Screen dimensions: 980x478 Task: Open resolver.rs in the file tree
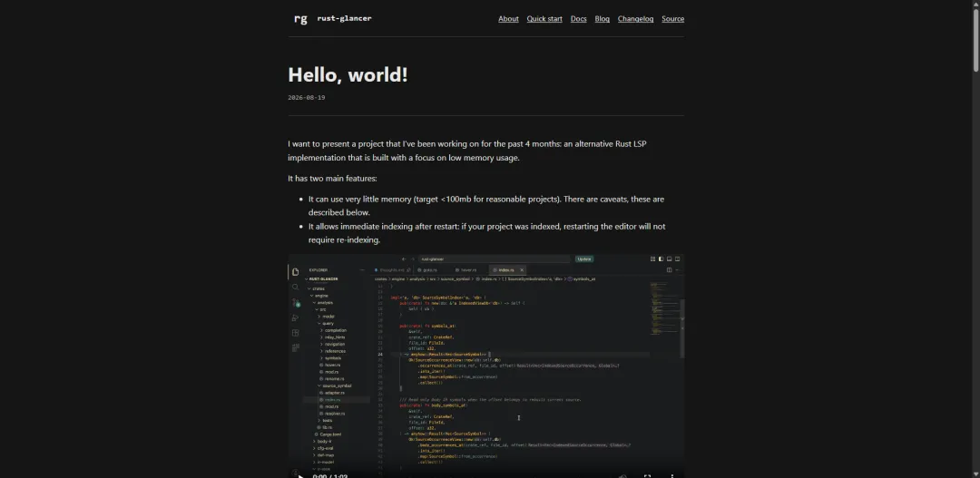[334, 414]
